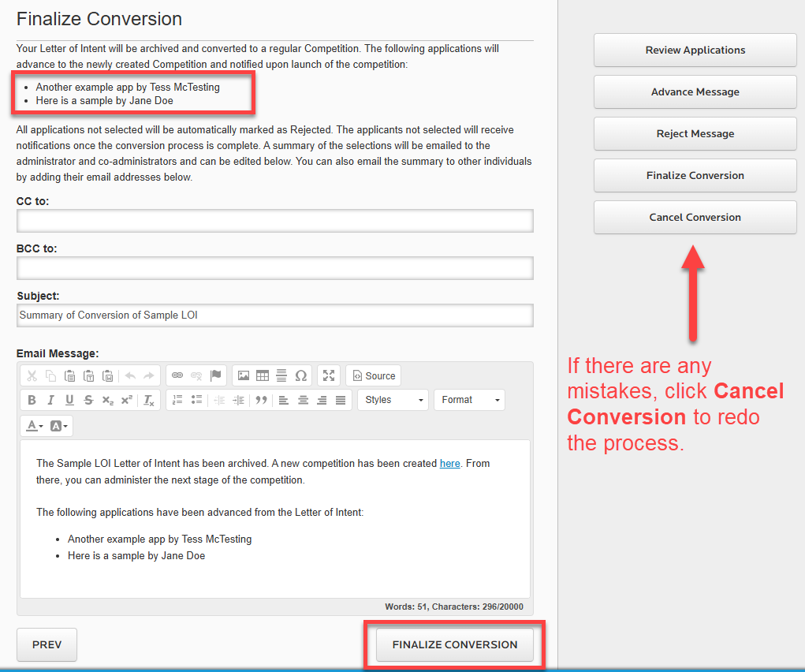Click the FINALIZE CONVERSION button
Viewport: 805px width, 672px height.
(x=455, y=644)
